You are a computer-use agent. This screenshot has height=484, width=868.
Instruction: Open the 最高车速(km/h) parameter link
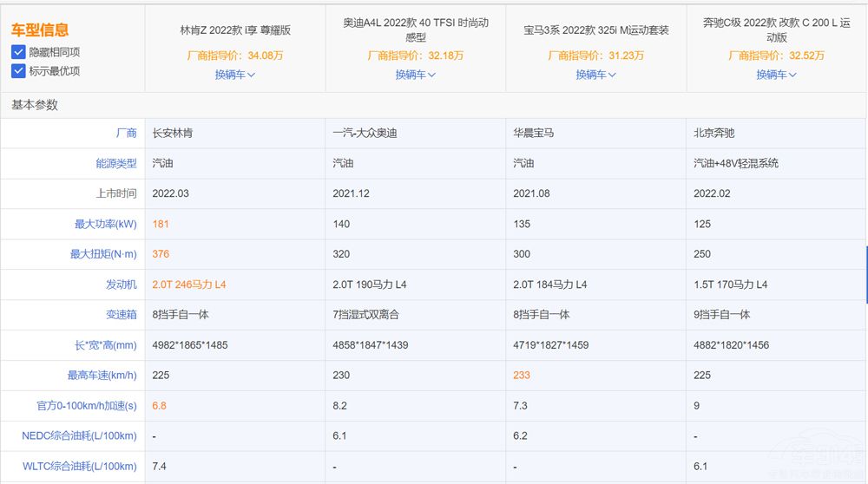(102, 376)
